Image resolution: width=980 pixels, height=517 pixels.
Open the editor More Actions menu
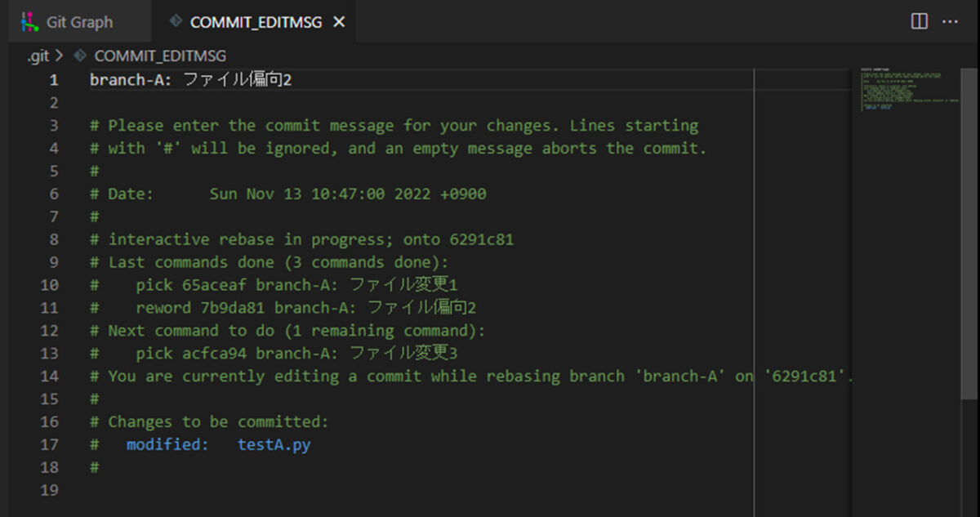(x=951, y=21)
